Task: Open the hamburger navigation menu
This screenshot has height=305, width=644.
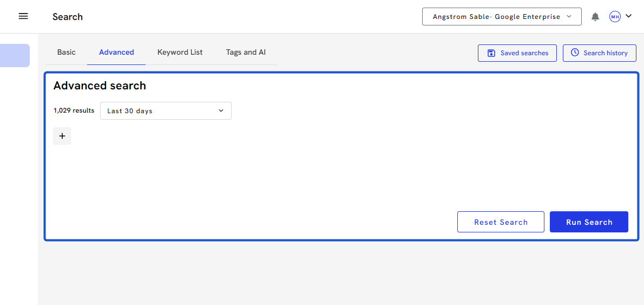Action: click(x=23, y=16)
